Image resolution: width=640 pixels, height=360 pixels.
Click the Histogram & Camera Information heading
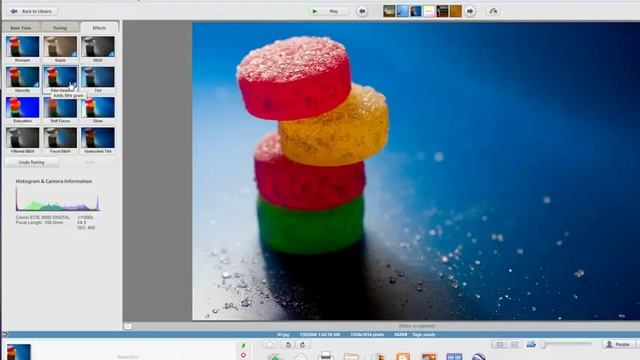[x=54, y=181]
